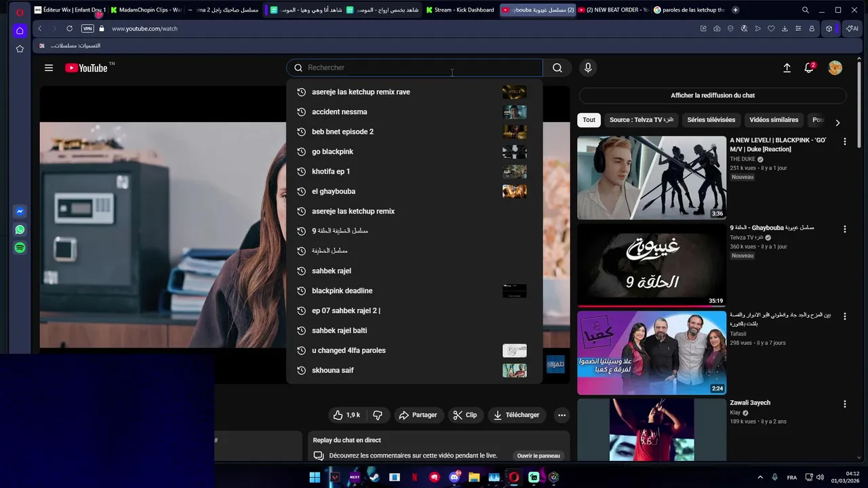Select the Tout filter chip
This screenshot has height=488, width=868.
coord(589,120)
